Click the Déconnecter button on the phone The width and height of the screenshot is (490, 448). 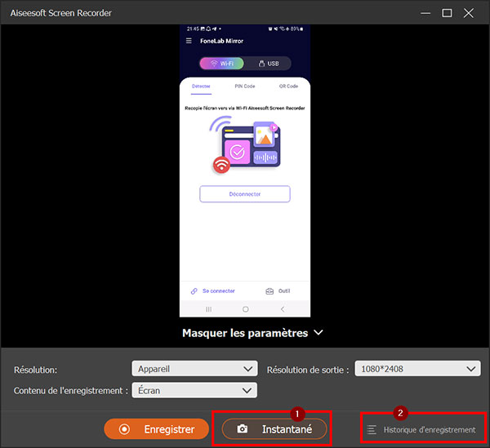[x=245, y=194]
